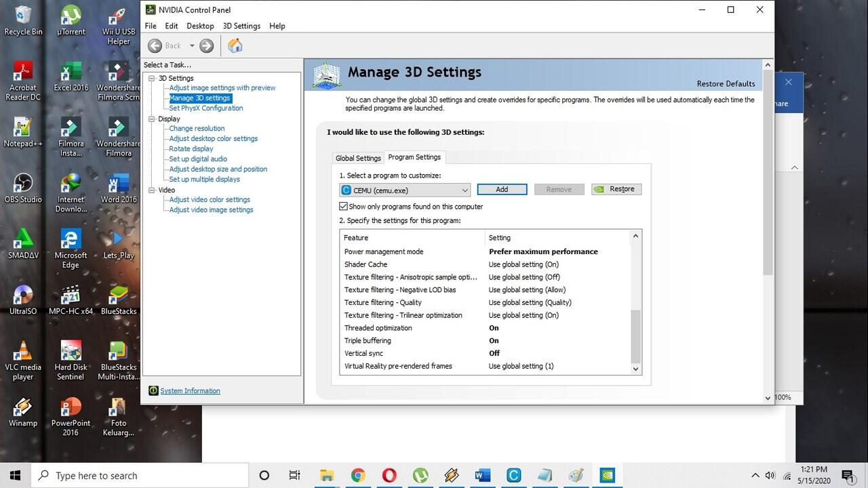Toggle Show only programs found on this computer
Image resolution: width=868 pixels, height=488 pixels.
click(344, 207)
